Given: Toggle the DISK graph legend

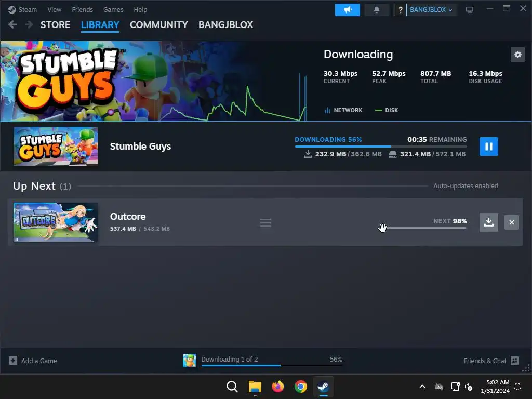Looking at the screenshot, I should (387, 110).
